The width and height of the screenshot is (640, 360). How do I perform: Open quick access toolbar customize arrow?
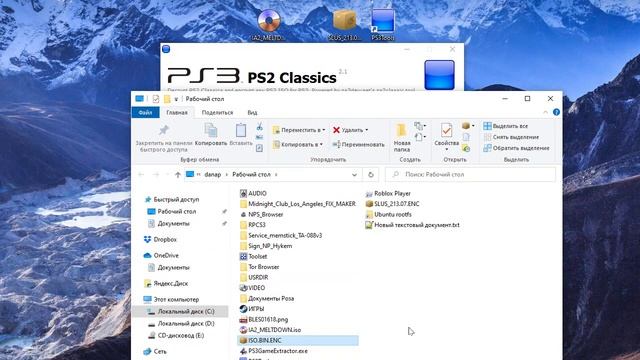point(176,99)
